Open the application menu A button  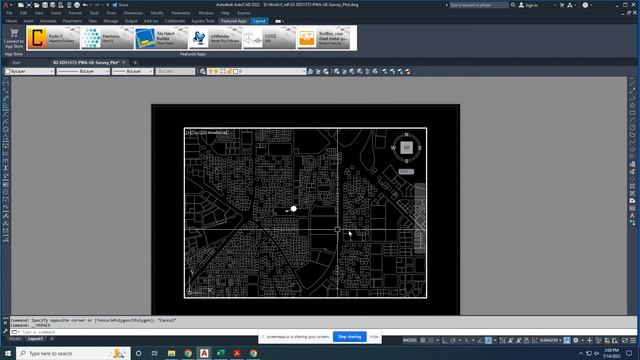(x=6, y=5)
